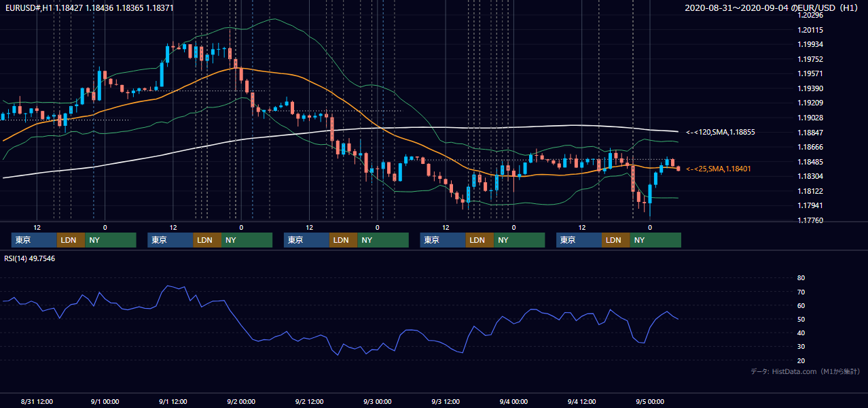Select the 9/3 12:00 time axis label
This screenshot has height=408, width=868.
pos(446,401)
